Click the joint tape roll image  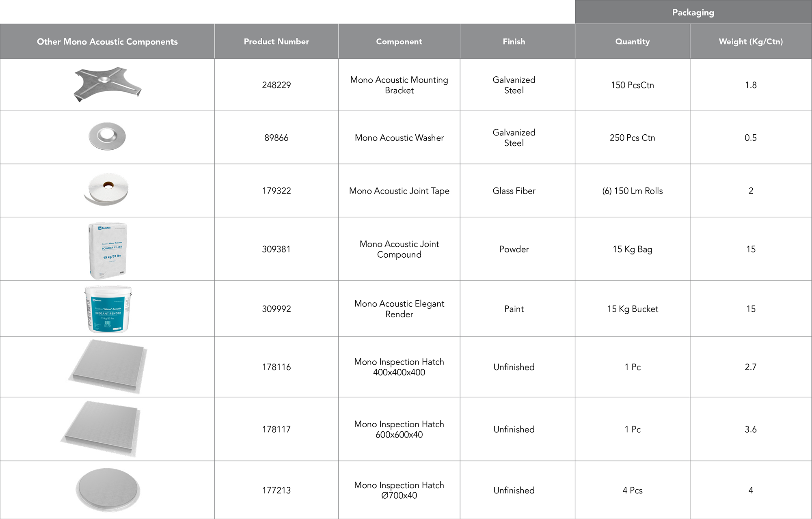click(106, 190)
